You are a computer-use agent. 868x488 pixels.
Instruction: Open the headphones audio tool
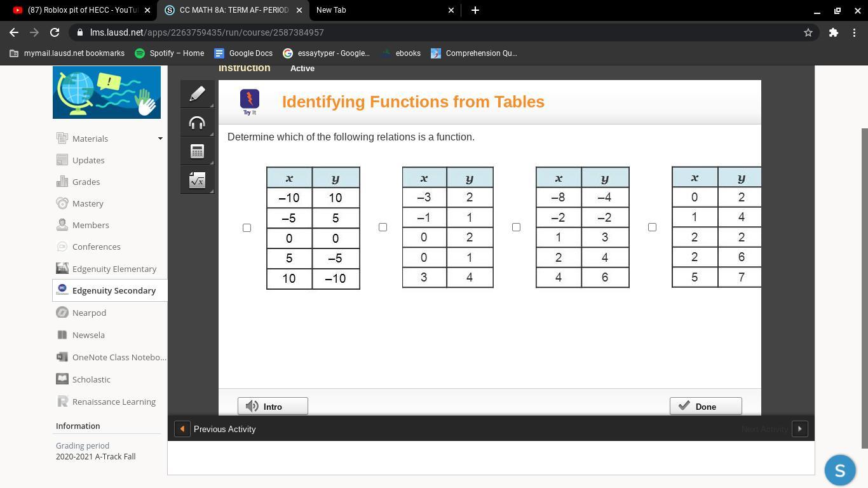(197, 123)
